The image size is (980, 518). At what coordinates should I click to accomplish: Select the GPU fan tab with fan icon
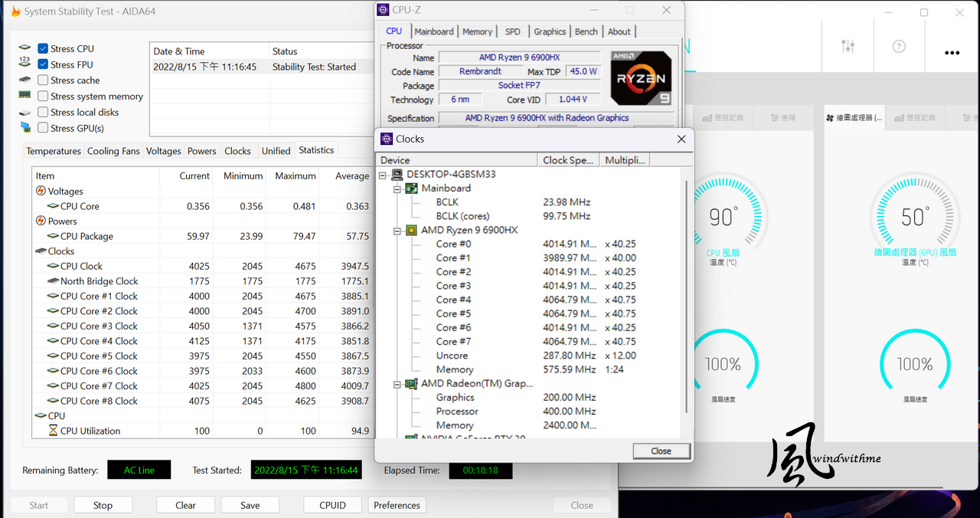point(854,118)
